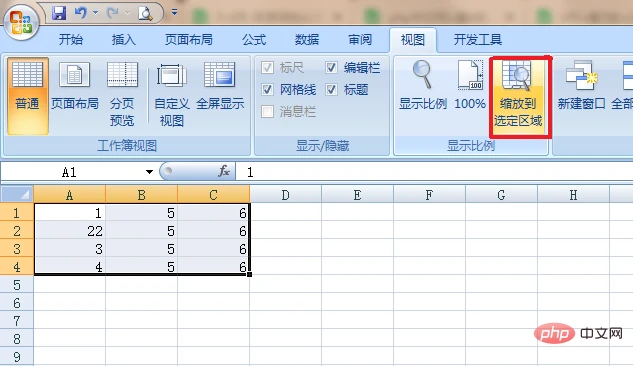Open the undo history dropdown arrow

tap(96, 13)
